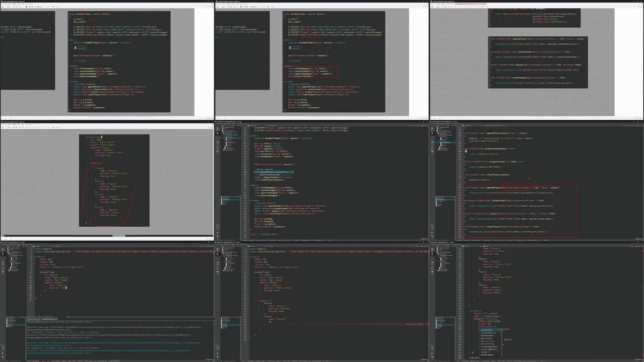644x362 pixels.
Task: Click 'Debugging exited with code 0' top output line
Action: [59, 322]
